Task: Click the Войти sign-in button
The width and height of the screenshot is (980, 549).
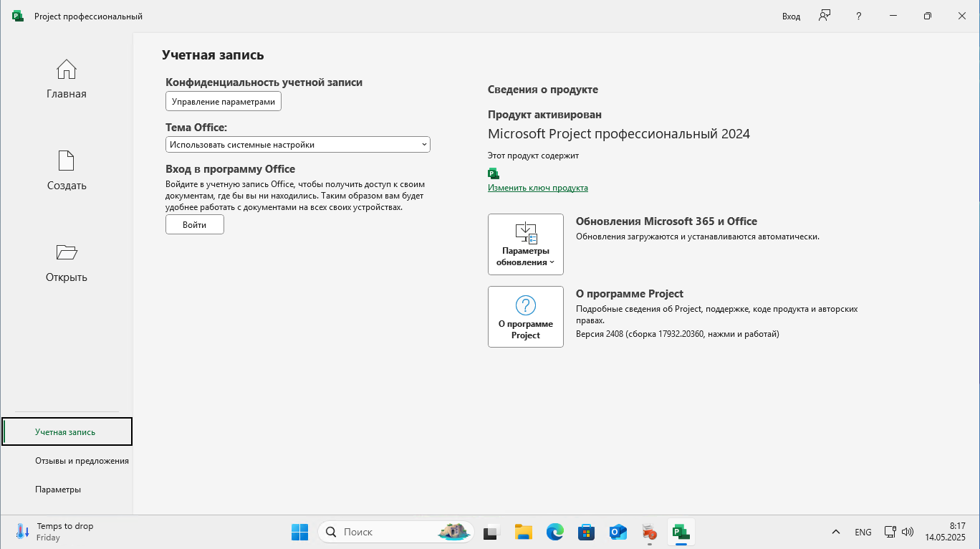Action: [x=194, y=225]
